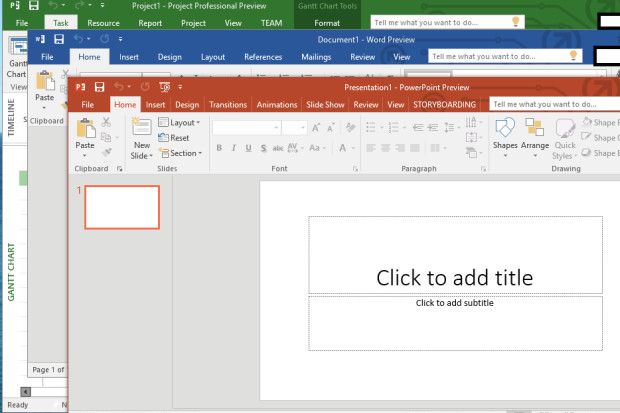Click Format Painter in PowerPoint Clipboard
620x413 pixels.
coord(106,152)
